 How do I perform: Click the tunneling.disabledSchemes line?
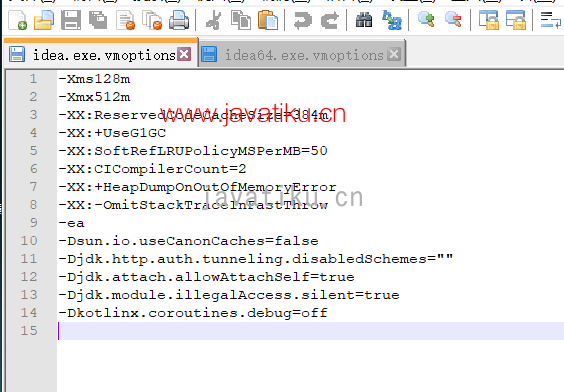tap(256, 259)
